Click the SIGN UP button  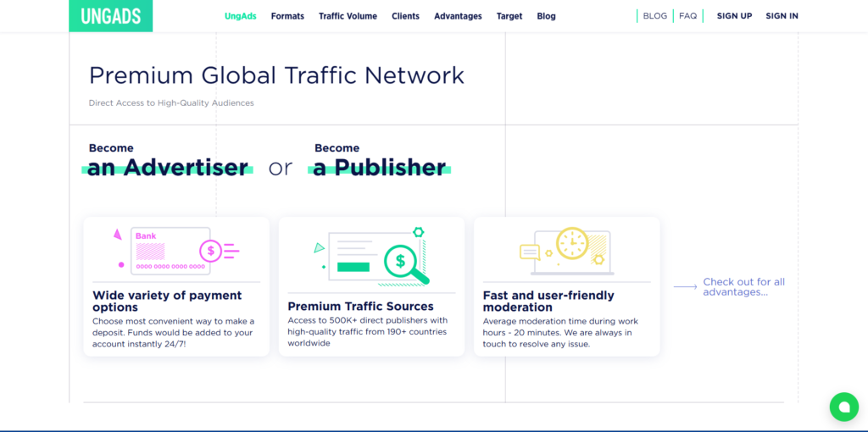click(734, 16)
